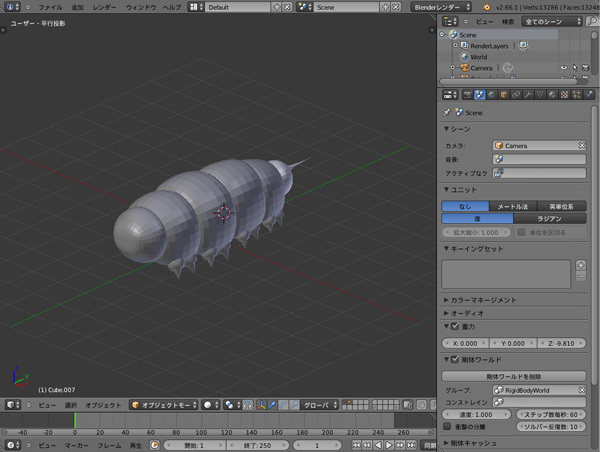Expand the オーディオ panel

467,313
